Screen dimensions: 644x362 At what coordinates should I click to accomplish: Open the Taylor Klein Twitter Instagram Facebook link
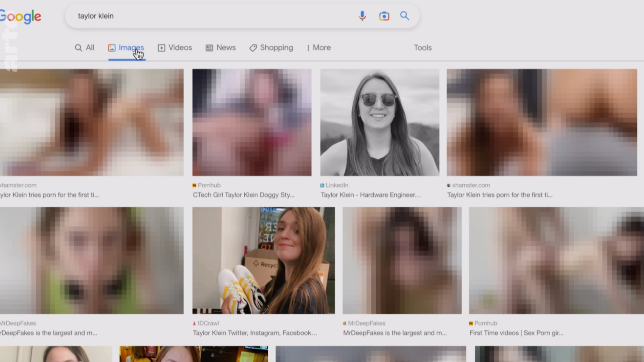(255, 333)
